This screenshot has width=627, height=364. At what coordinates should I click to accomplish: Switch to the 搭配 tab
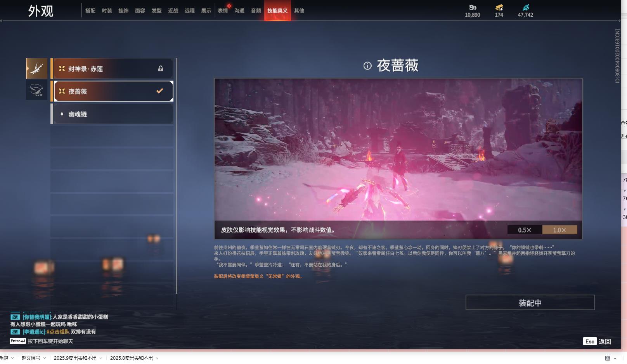point(90,11)
